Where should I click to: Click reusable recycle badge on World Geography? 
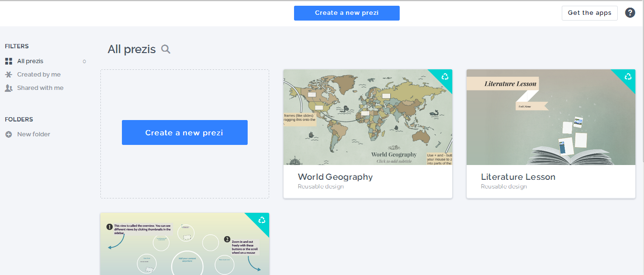click(x=445, y=77)
